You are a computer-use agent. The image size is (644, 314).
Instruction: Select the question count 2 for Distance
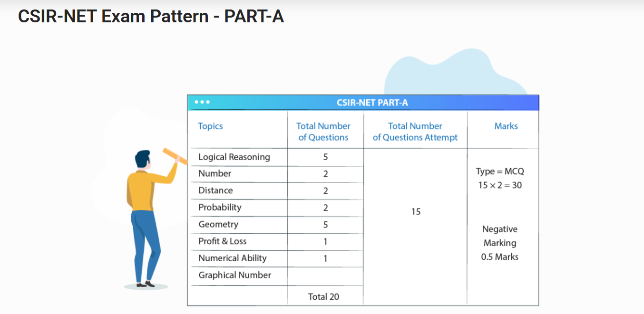326,191
